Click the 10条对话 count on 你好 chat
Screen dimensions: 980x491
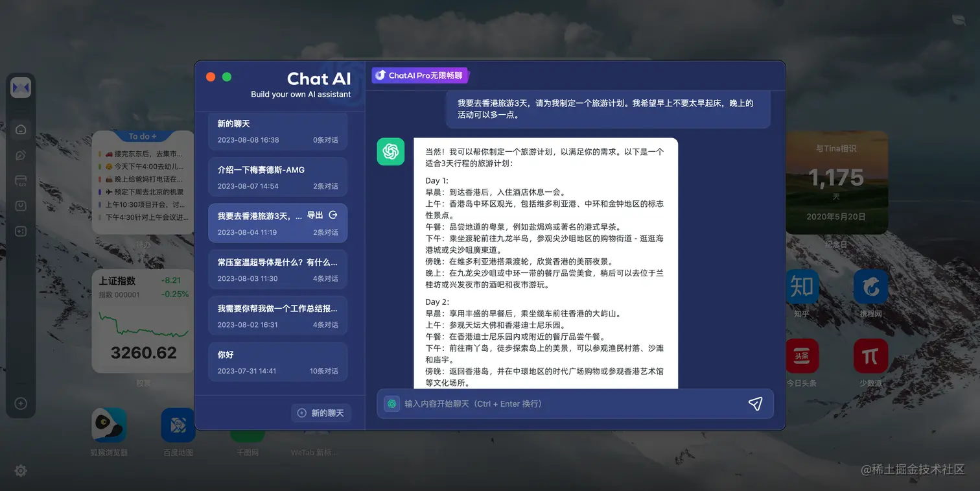point(323,371)
